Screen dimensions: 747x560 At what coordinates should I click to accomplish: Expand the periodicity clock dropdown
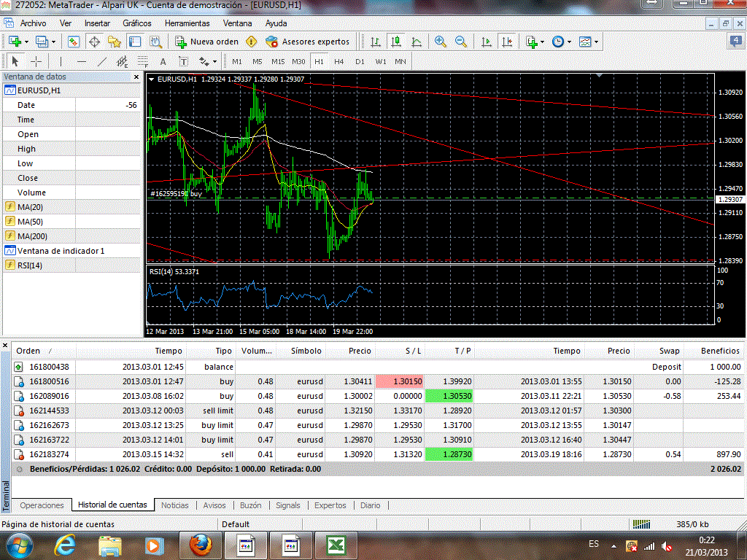click(561, 42)
